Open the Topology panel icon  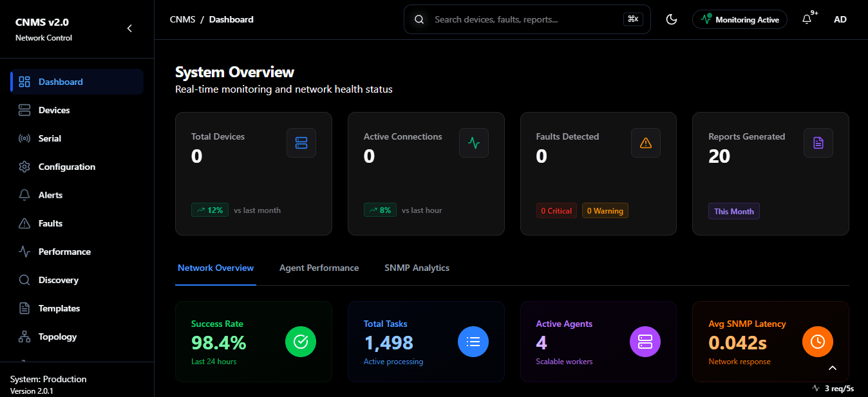[24, 336]
